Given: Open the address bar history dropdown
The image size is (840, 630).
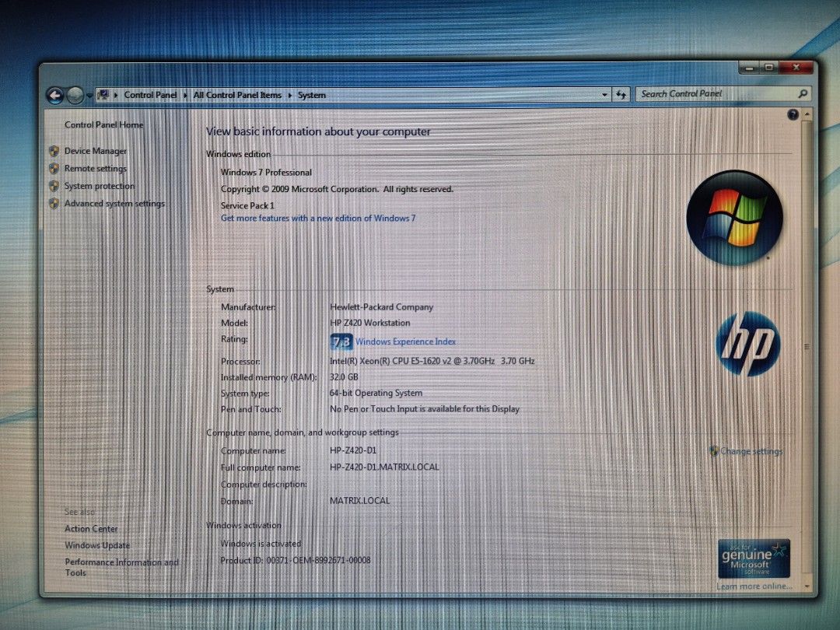Looking at the screenshot, I should (605, 95).
